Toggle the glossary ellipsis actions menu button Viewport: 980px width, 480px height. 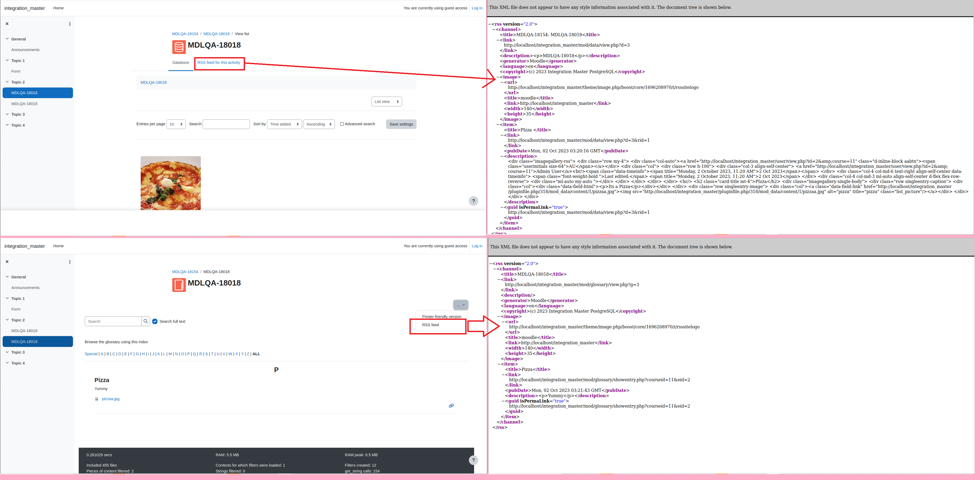tap(461, 305)
